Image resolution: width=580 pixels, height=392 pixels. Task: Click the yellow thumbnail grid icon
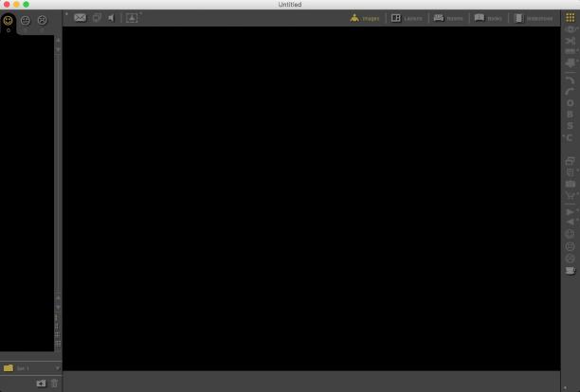(570, 17)
